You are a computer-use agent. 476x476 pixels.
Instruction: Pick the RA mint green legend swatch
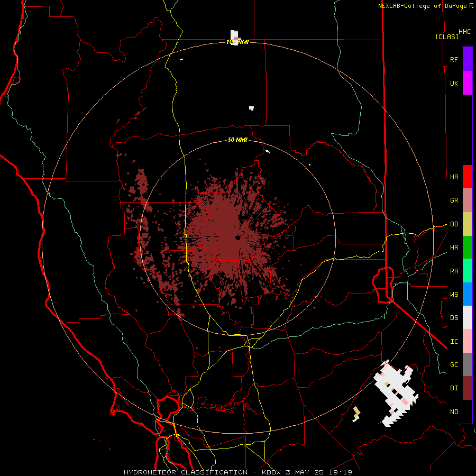tap(467, 271)
